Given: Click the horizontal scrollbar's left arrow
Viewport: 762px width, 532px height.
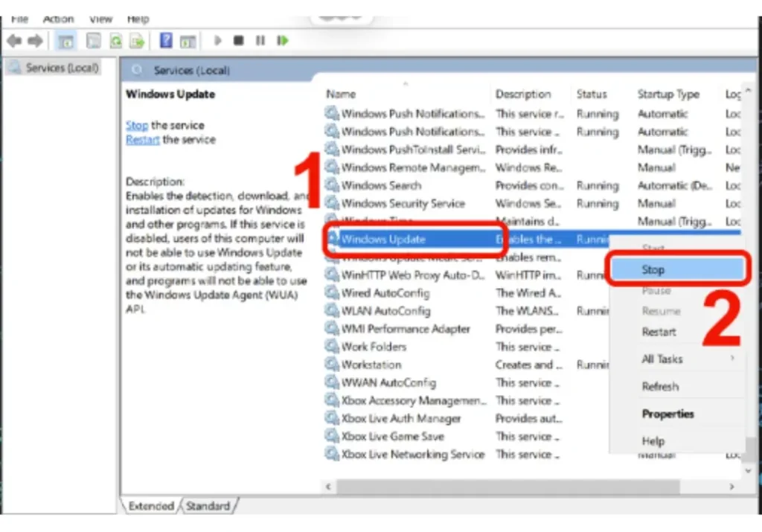Looking at the screenshot, I should pyautogui.click(x=328, y=487).
